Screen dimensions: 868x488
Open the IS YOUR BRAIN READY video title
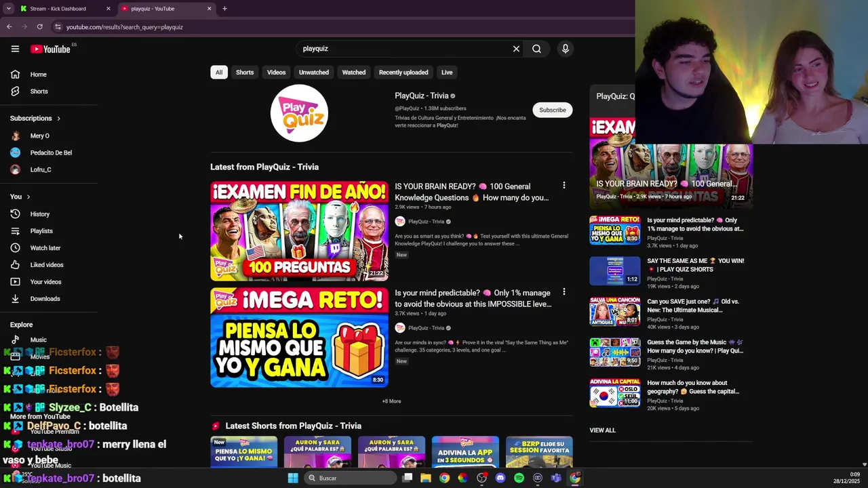pyautogui.click(x=472, y=192)
